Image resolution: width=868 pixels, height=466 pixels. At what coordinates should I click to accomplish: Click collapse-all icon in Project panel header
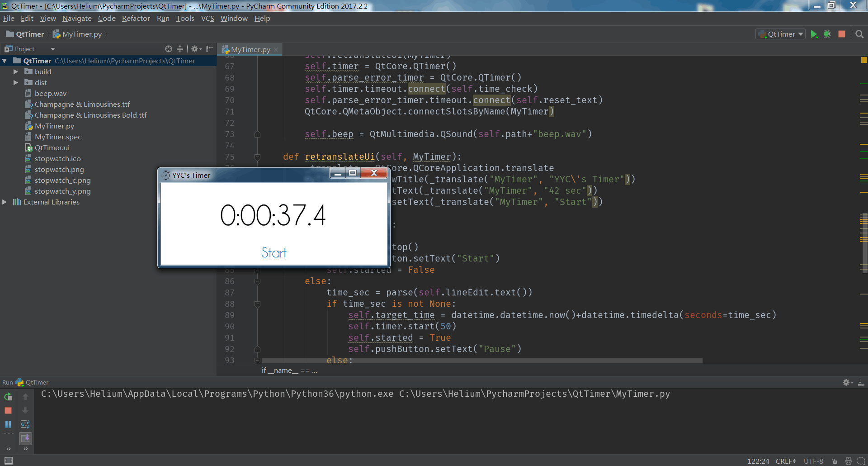[x=180, y=49]
